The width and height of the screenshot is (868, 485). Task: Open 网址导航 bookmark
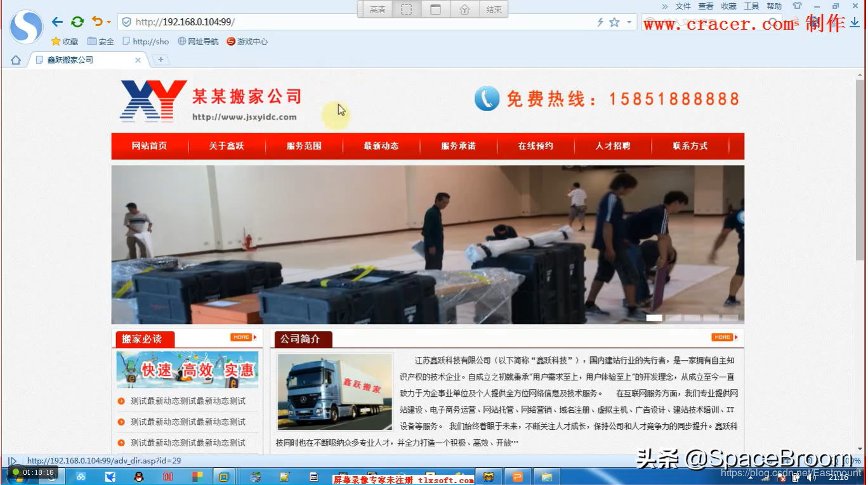click(x=198, y=41)
